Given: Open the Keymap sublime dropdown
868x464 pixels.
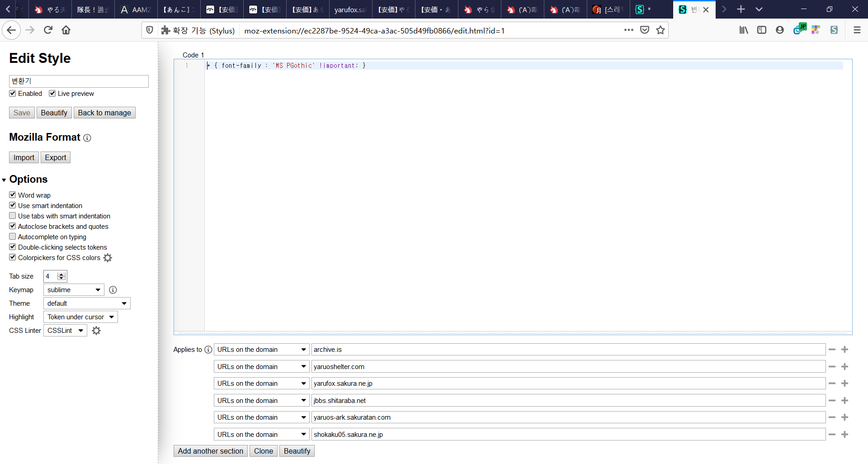Looking at the screenshot, I should [x=74, y=290].
